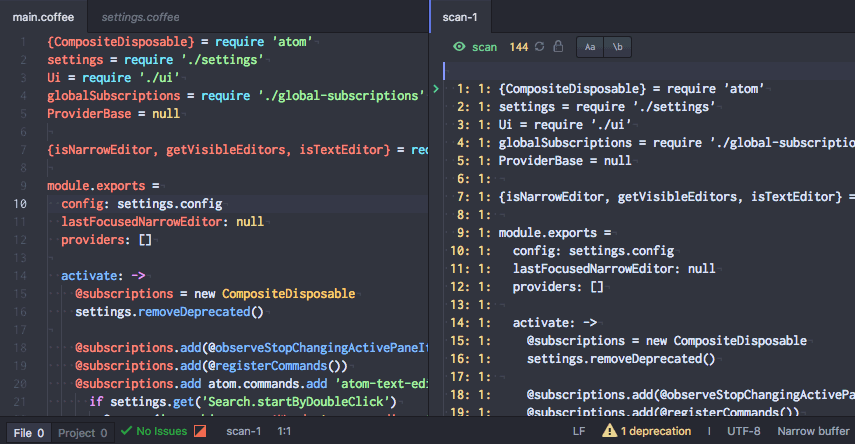Click the refresh icon beside the 144 count
Screen dimensions: 855x444
click(x=539, y=47)
